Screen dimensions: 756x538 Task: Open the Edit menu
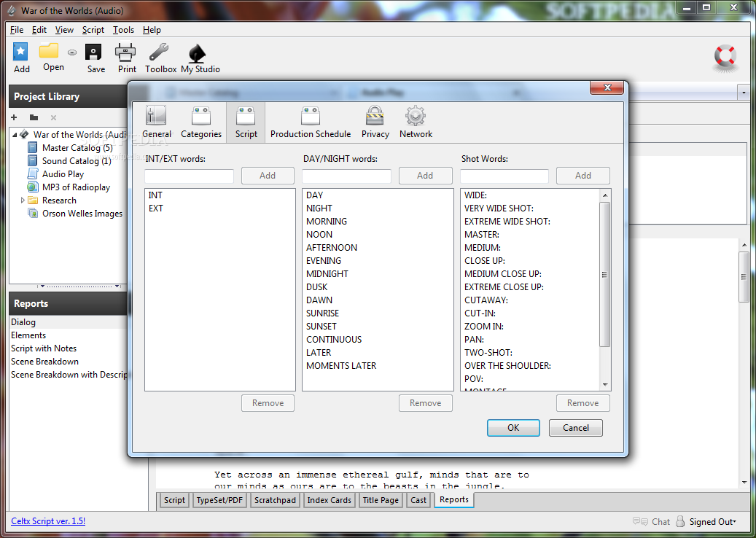(39, 30)
